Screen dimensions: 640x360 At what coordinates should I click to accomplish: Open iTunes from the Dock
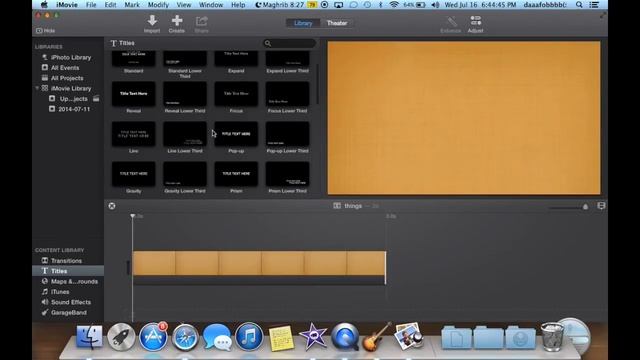(249, 337)
